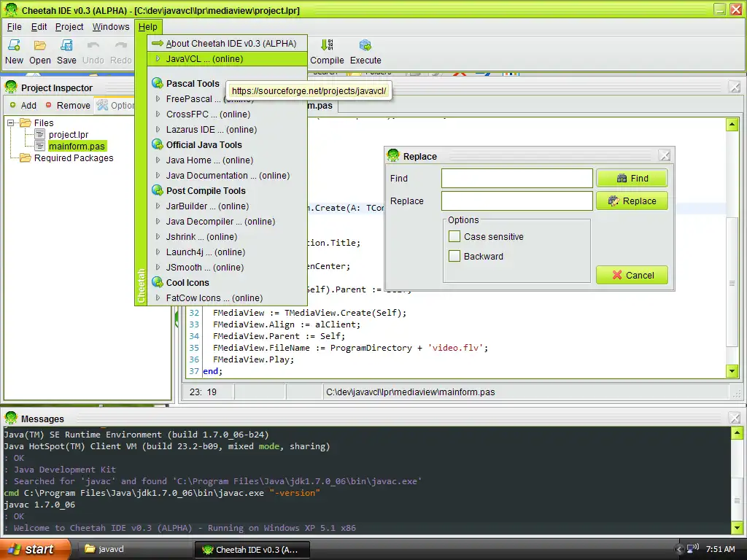The height and width of the screenshot is (560, 747).
Task: Select JSmooth ... (online) menu entry
Action: (228, 267)
